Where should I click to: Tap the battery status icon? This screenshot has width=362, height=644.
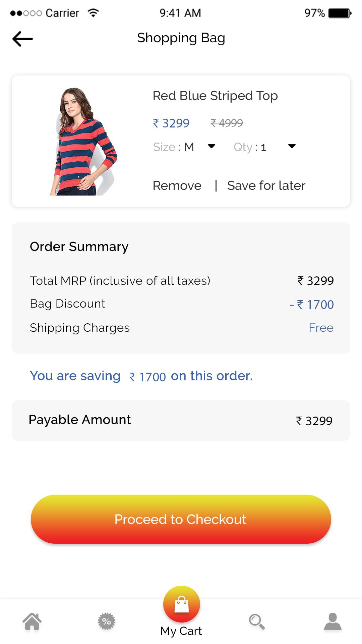340,13
